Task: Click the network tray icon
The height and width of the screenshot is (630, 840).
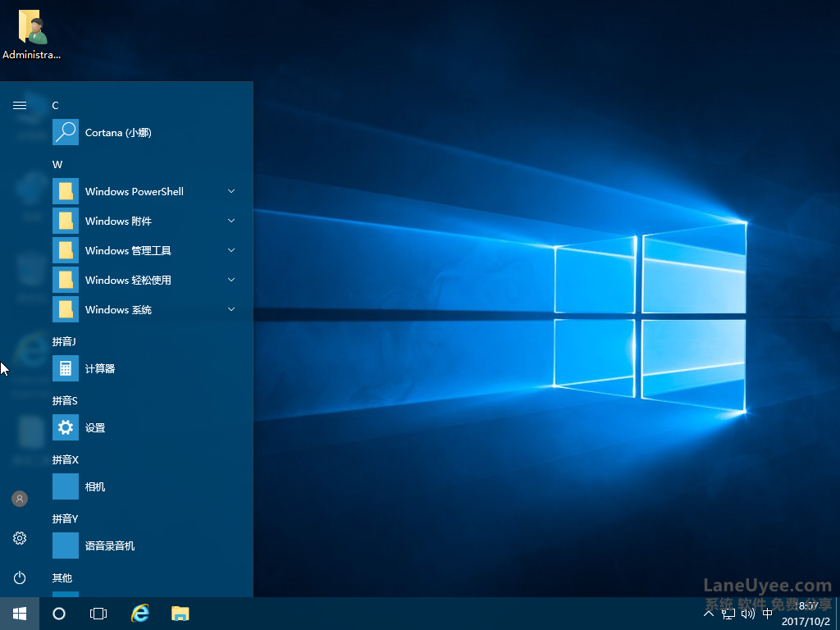Action: point(728,614)
